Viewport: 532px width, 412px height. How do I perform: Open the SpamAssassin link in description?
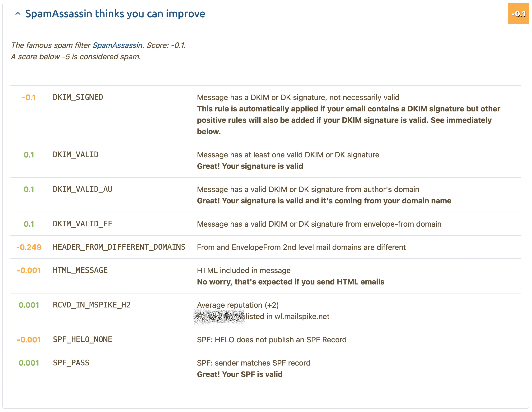click(x=117, y=45)
